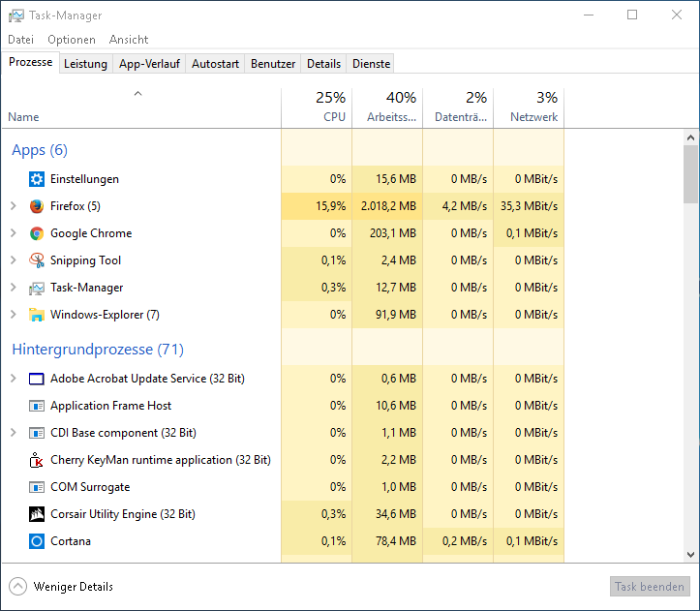Click the Weniger Details label
The height and width of the screenshot is (611, 700).
[x=74, y=587]
